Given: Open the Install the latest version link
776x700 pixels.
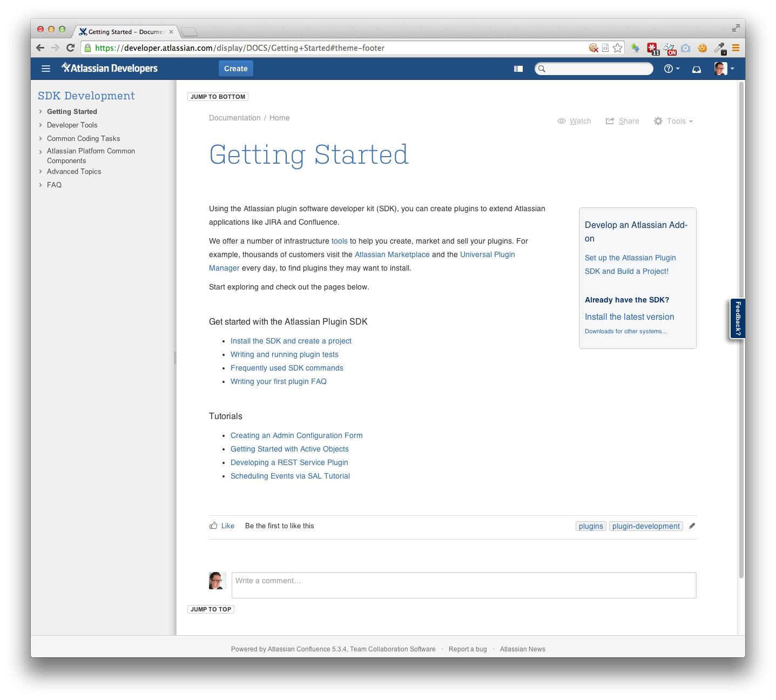Looking at the screenshot, I should pyautogui.click(x=629, y=317).
